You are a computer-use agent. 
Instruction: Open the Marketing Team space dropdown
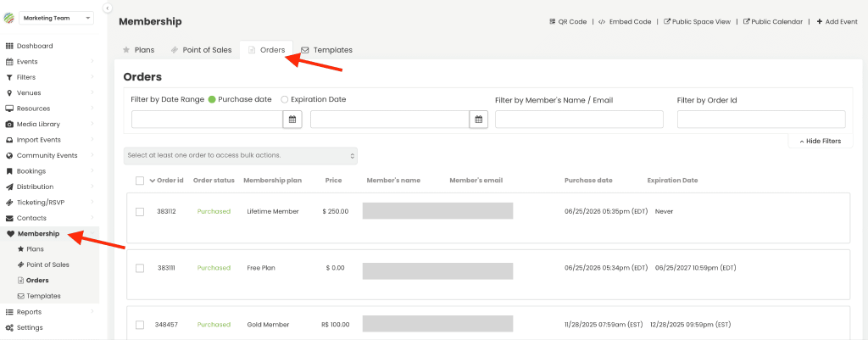tap(57, 19)
